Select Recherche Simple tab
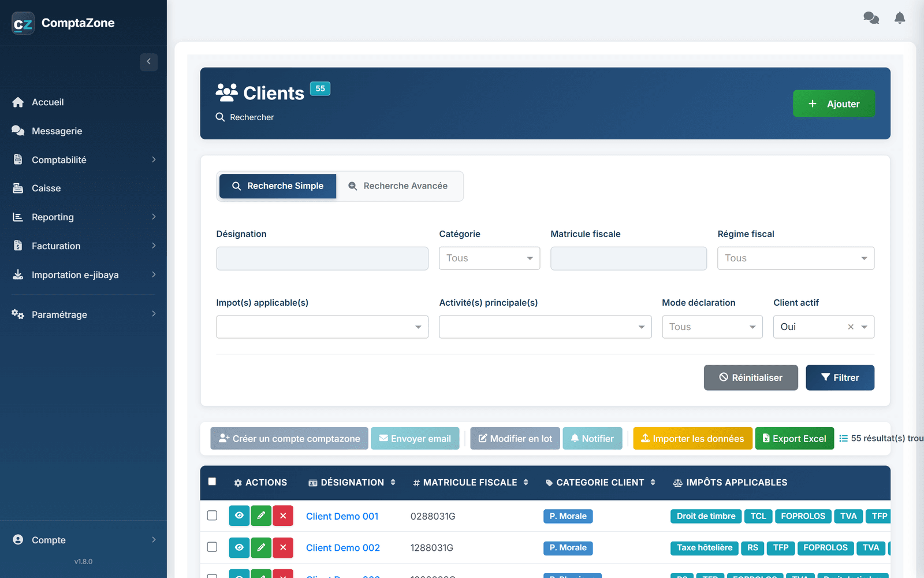924x578 pixels. click(278, 186)
